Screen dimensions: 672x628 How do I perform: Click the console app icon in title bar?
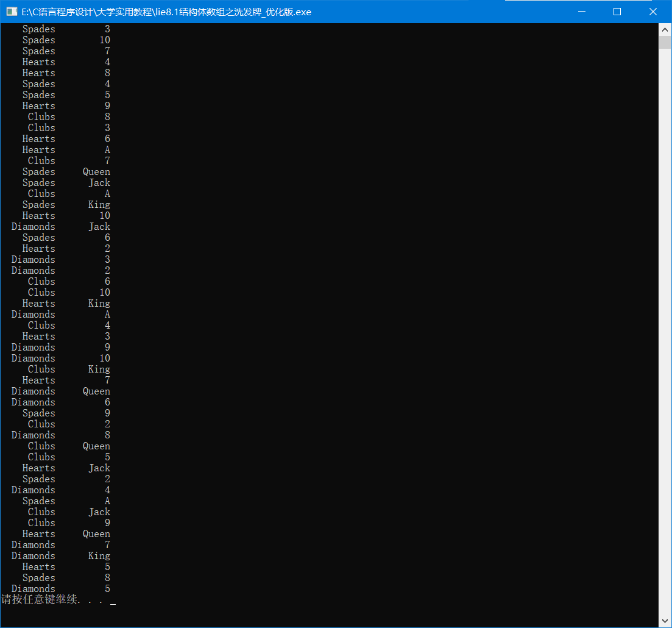(12, 12)
